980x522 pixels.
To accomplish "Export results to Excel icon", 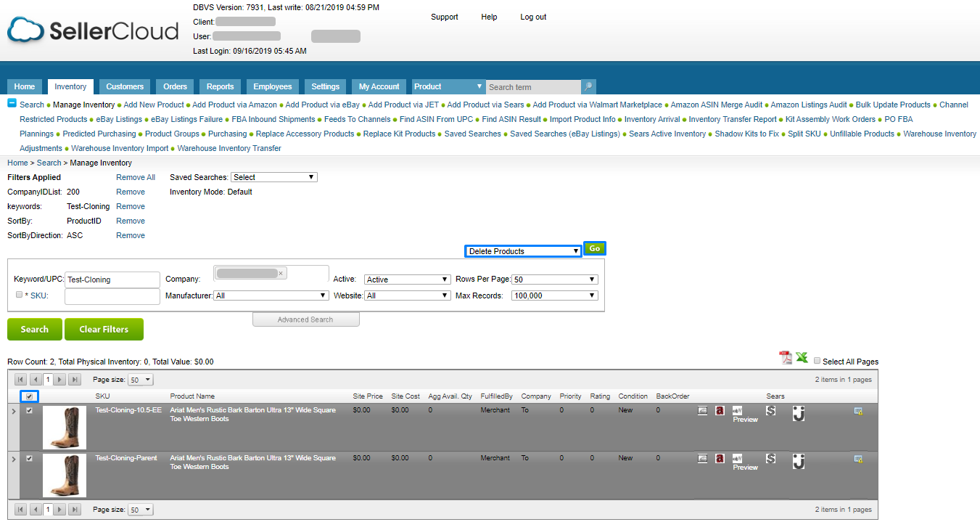I will (x=802, y=357).
